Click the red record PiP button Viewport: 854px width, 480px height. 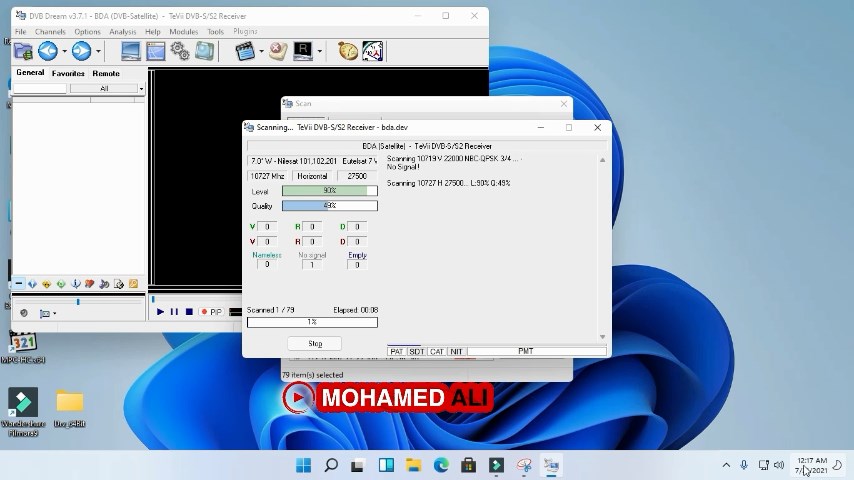211,312
